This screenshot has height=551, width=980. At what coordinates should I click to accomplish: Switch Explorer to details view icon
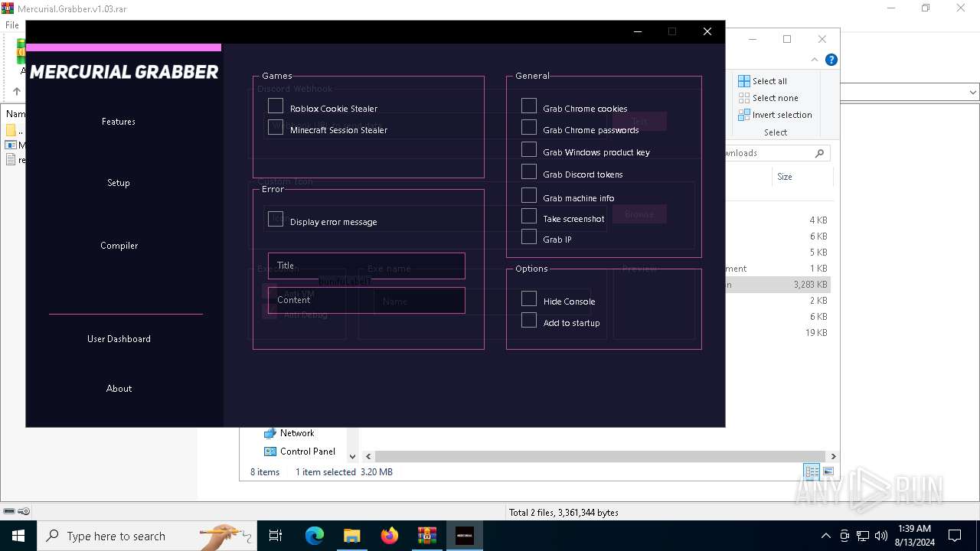[x=812, y=472]
